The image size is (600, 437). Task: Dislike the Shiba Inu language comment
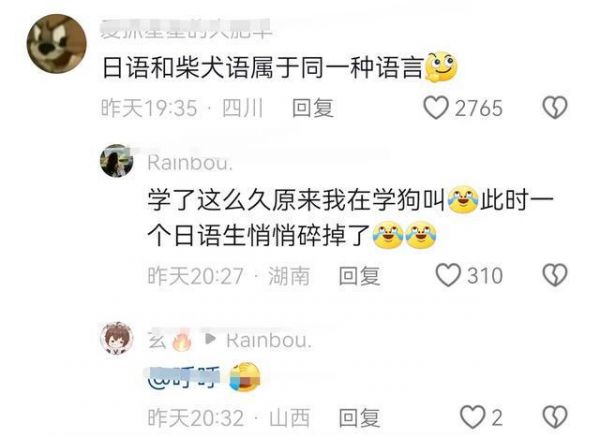(555, 108)
